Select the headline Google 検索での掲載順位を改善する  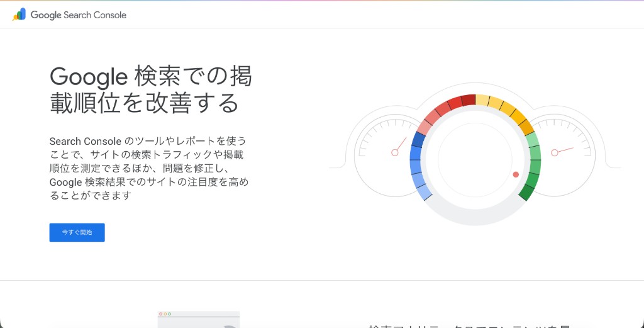(x=151, y=89)
